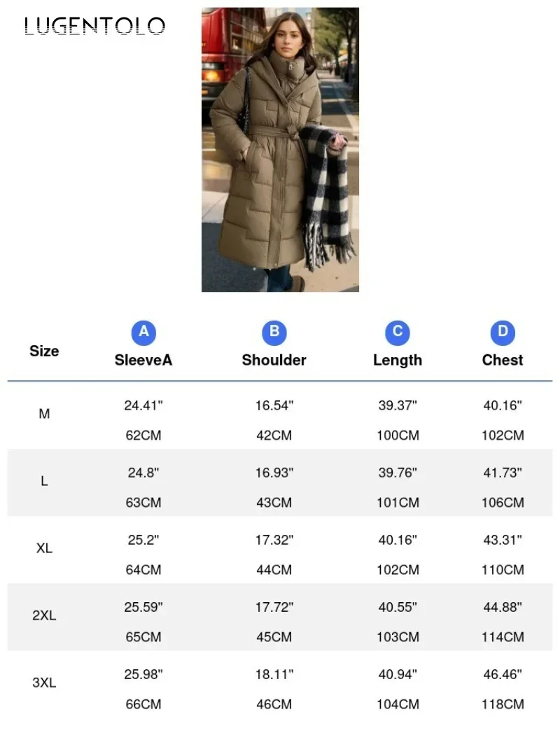Select the Shoulder column header
Image resolution: width=560 pixels, height=747 pixels.
[274, 360]
